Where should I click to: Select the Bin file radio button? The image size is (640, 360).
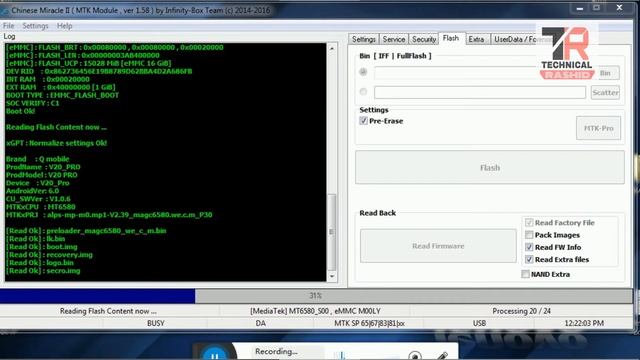point(363,72)
